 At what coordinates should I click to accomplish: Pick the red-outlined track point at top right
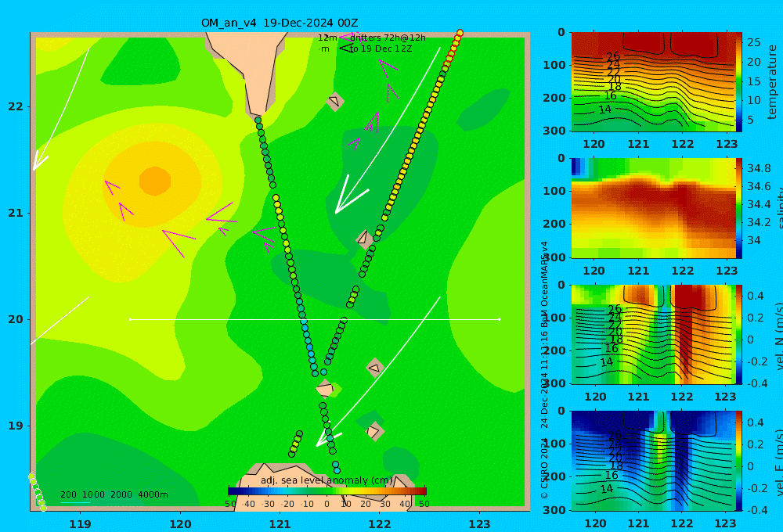(460, 33)
